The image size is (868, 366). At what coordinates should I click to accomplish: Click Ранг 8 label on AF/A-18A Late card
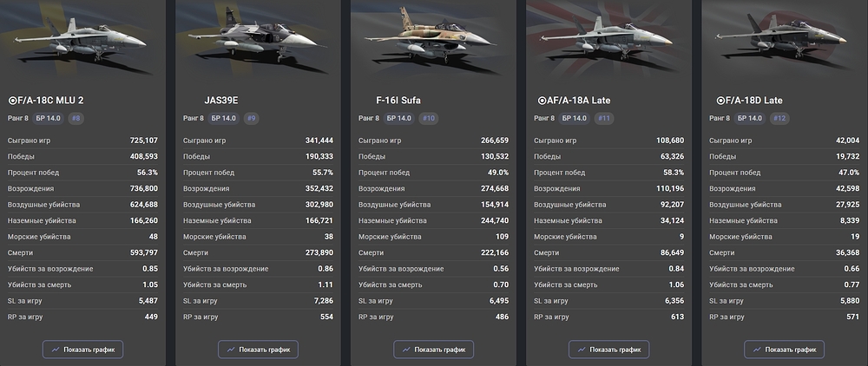click(544, 118)
